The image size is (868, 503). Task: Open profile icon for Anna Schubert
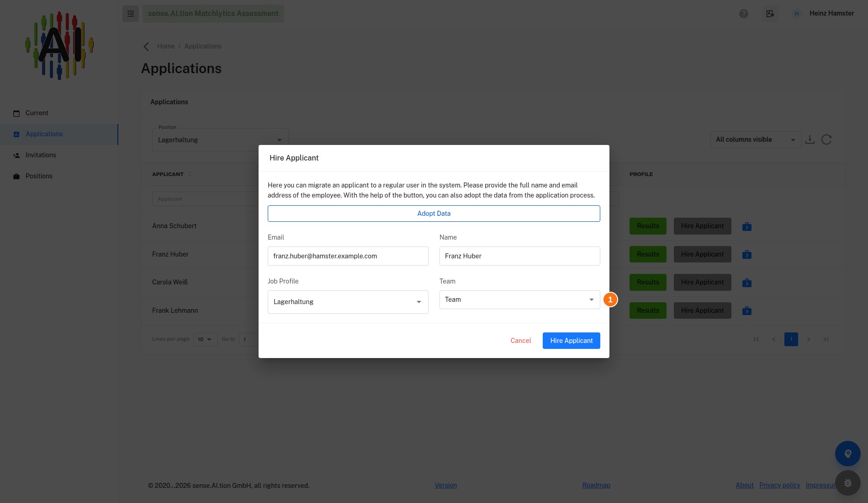coord(747,226)
